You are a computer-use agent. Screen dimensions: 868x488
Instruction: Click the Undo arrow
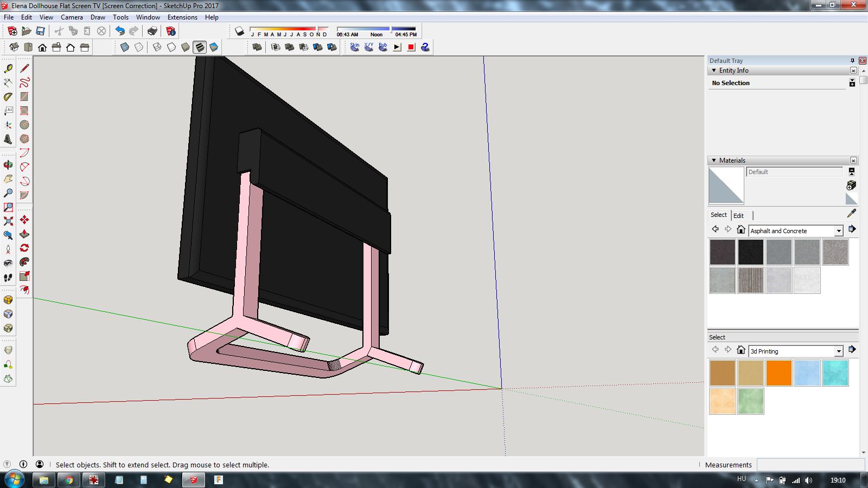coord(120,31)
